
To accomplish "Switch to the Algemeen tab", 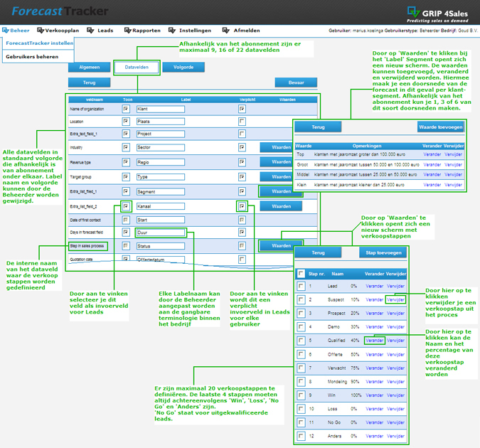I will [x=90, y=67].
